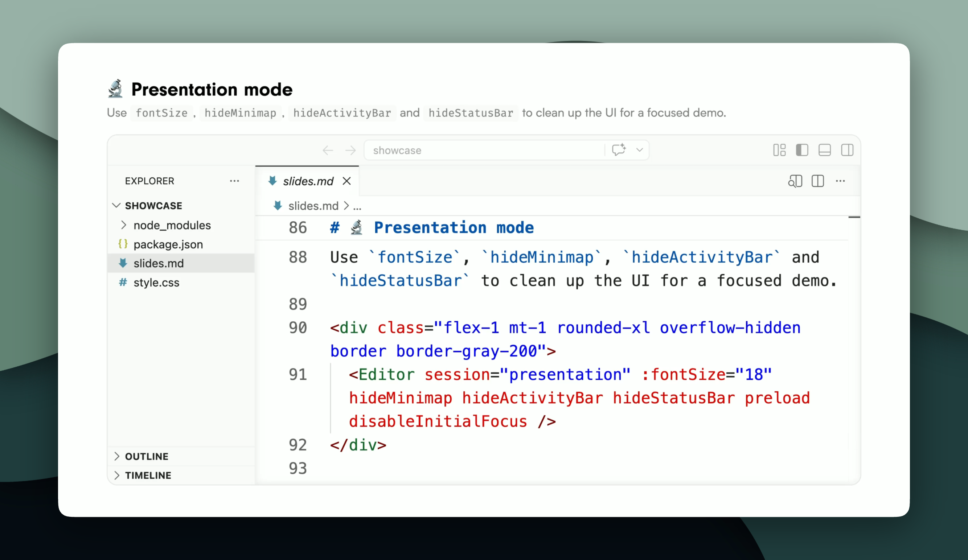Click the split editor right icon
This screenshot has width=968, height=560.
coord(818,181)
